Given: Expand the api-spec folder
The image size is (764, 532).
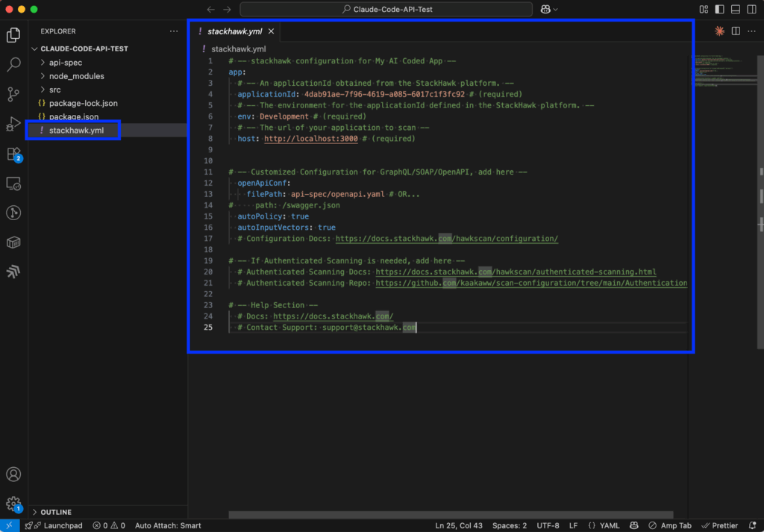Looking at the screenshot, I should click(x=65, y=63).
